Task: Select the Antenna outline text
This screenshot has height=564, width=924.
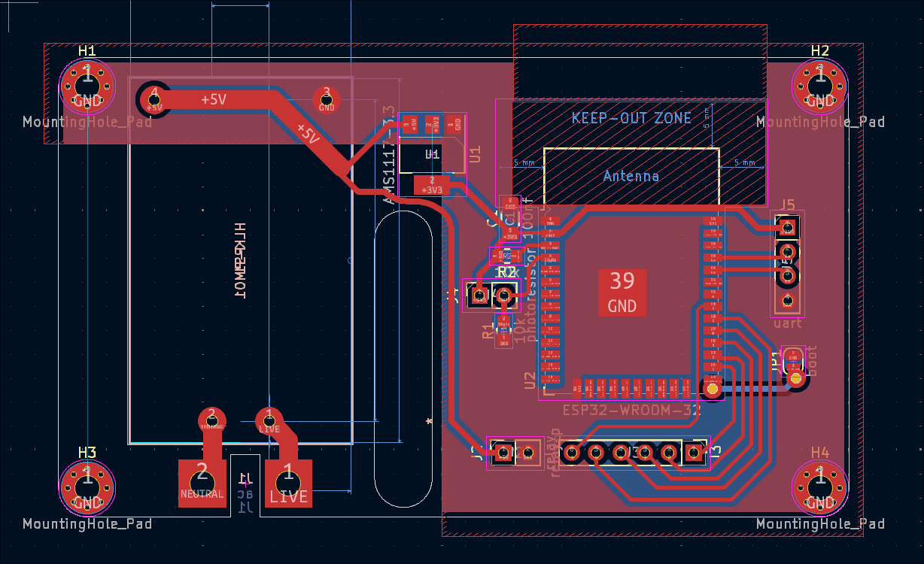Action: click(x=631, y=176)
